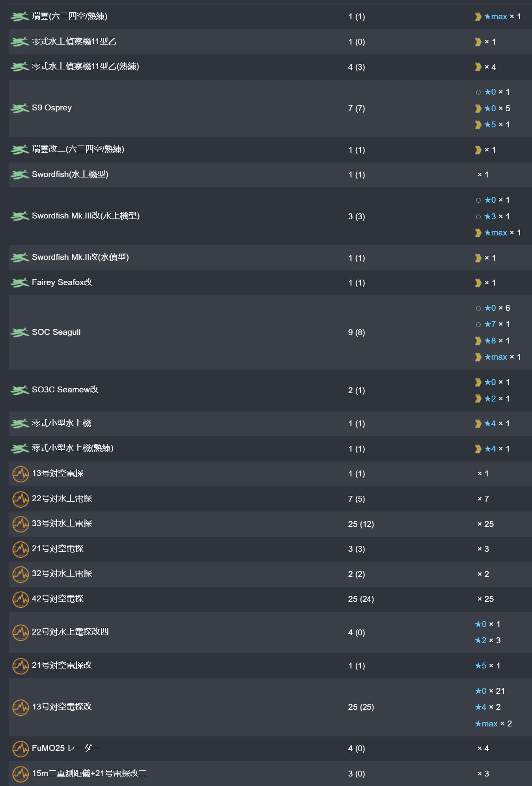Click the radar icon for 42号対空電探
Screen dimensions: 532x786
coord(21,599)
